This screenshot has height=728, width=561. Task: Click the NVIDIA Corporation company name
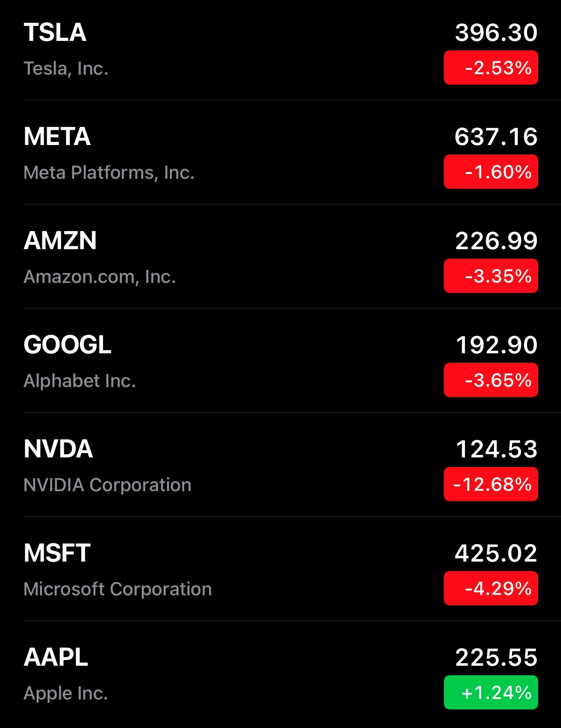[108, 485]
